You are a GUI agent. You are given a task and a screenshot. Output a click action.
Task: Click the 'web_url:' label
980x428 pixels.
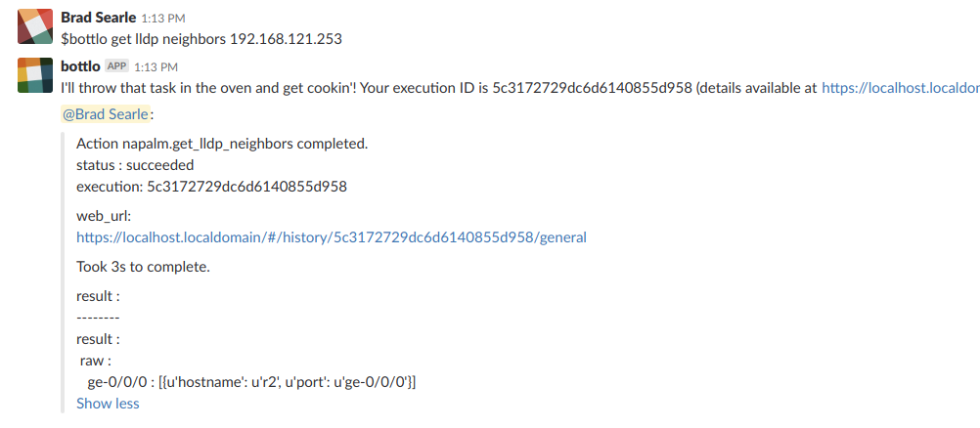[x=104, y=215]
